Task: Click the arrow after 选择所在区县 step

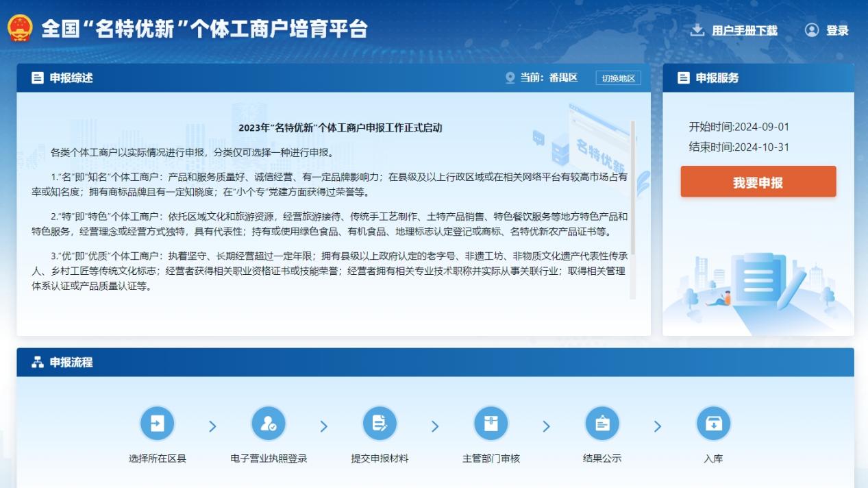Action: [x=212, y=426]
